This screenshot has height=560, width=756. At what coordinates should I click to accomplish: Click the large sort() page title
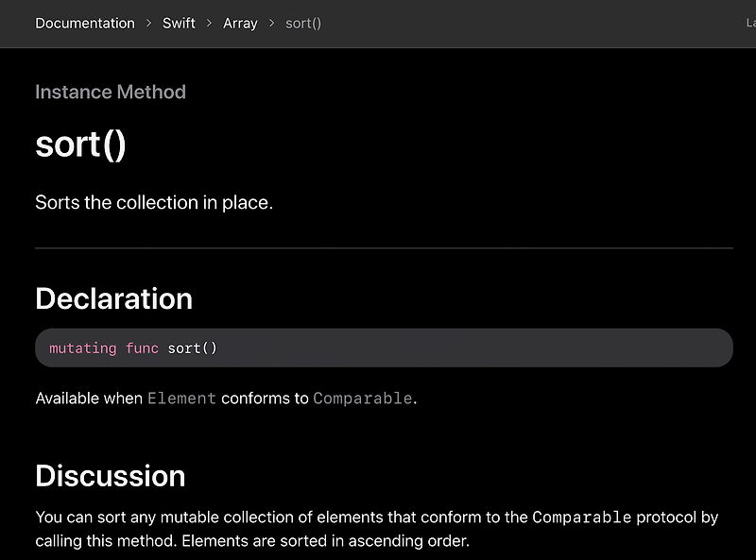pos(80,144)
